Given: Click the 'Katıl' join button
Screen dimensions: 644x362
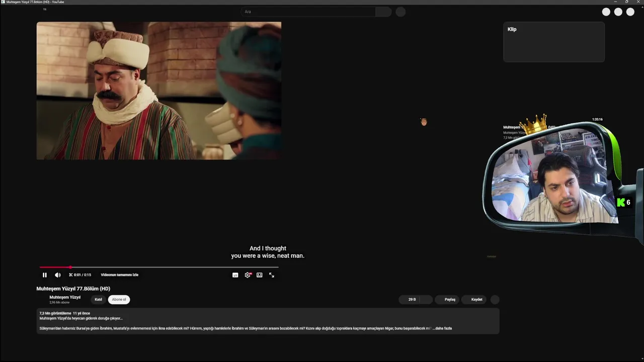Looking at the screenshot, I should point(98,299).
